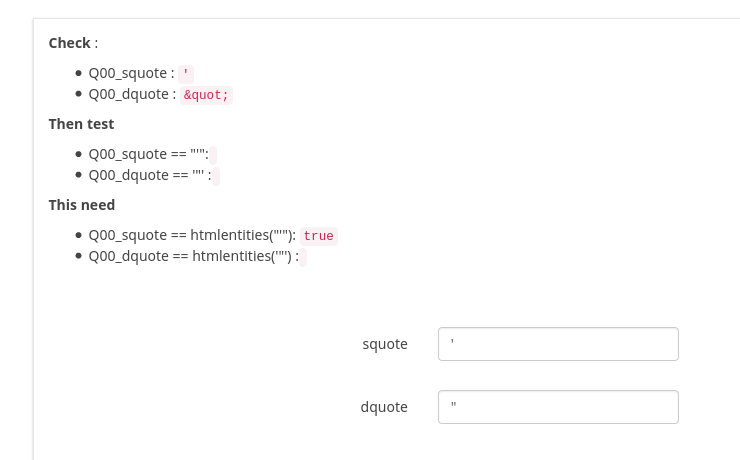Viewport: 740px width, 460px height.
Task: Click empty result box after Q00_squote test
Action: (x=213, y=155)
